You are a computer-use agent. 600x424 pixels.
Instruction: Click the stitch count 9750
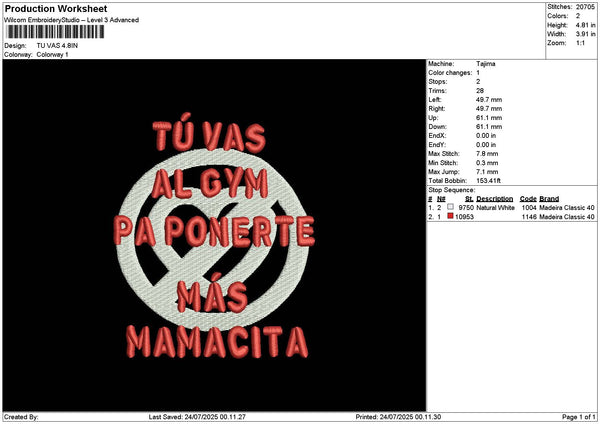click(x=466, y=208)
